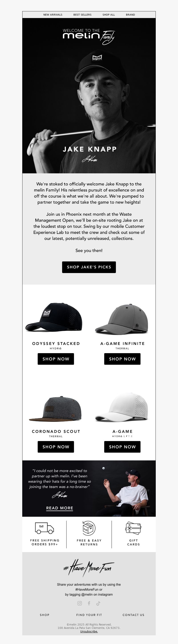Open Shop All in top navigation
Image resolution: width=178 pixels, height=644 pixels.
pyautogui.click(x=109, y=15)
